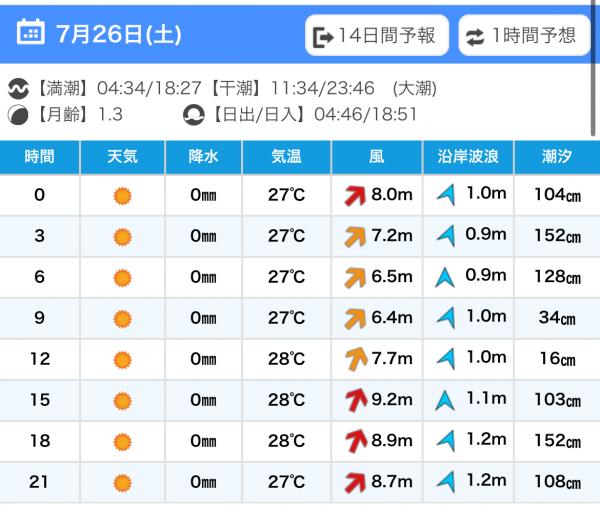Click the blue wave arrow at hour 6
The height and width of the screenshot is (506, 600).
pyautogui.click(x=445, y=278)
